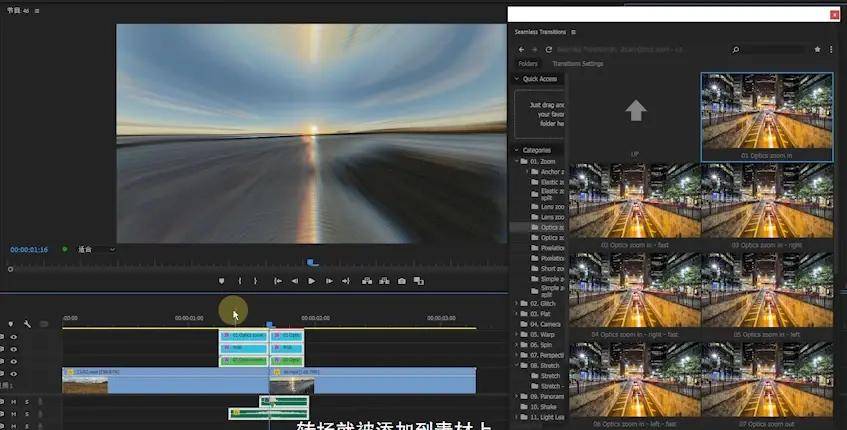Expand the 09. Panorama folder arrow
This screenshot has height=430, width=847.
tap(517, 397)
